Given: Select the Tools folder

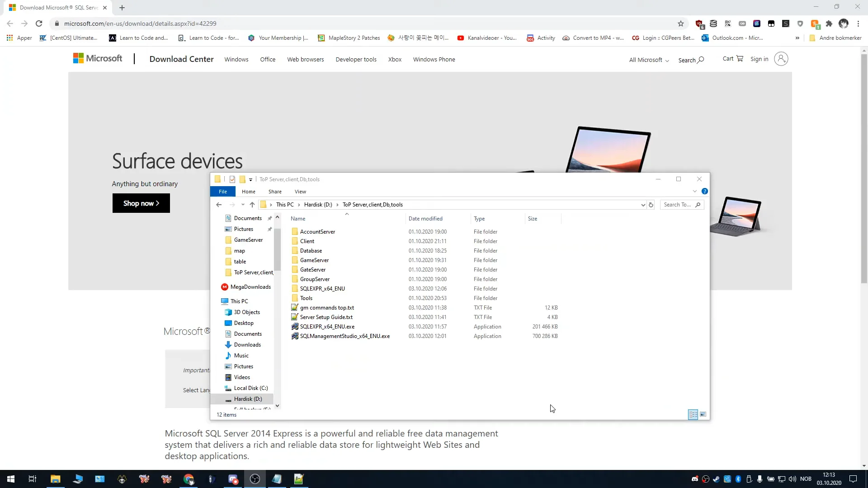Looking at the screenshot, I should pyautogui.click(x=306, y=298).
